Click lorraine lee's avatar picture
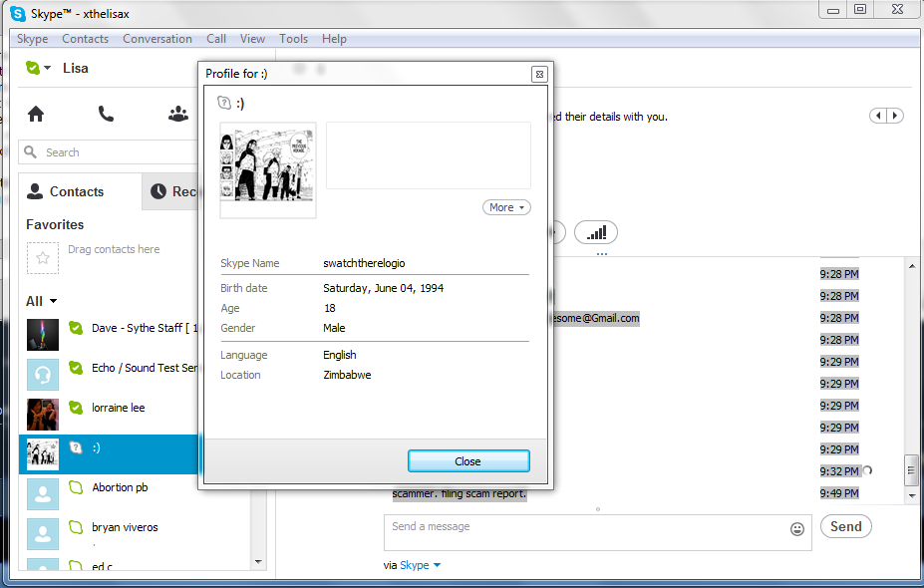 [x=43, y=415]
